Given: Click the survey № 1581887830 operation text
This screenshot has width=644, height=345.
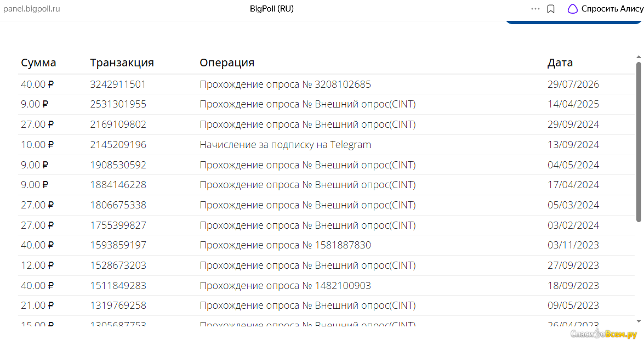Looking at the screenshot, I should (285, 245).
